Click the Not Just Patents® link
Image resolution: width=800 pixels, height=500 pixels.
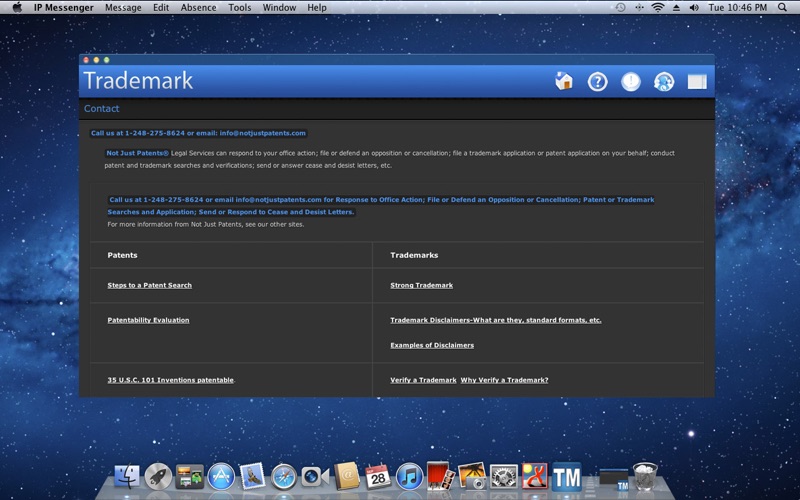pyautogui.click(x=137, y=153)
